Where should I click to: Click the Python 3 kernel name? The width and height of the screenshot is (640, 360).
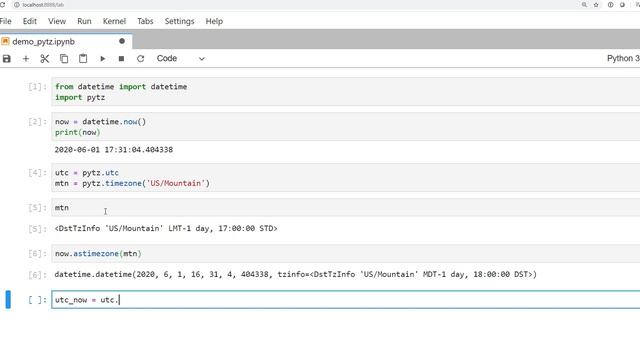click(x=623, y=58)
